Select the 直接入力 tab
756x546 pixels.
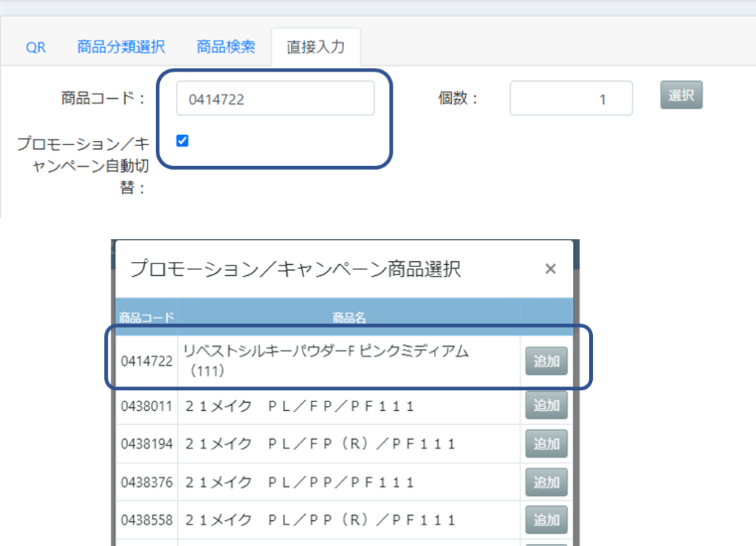315,47
